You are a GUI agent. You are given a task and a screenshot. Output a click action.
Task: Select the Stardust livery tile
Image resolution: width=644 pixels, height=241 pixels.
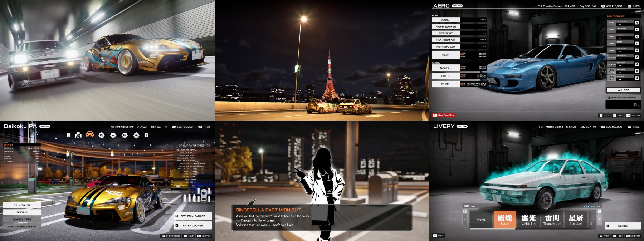[x=576, y=219]
